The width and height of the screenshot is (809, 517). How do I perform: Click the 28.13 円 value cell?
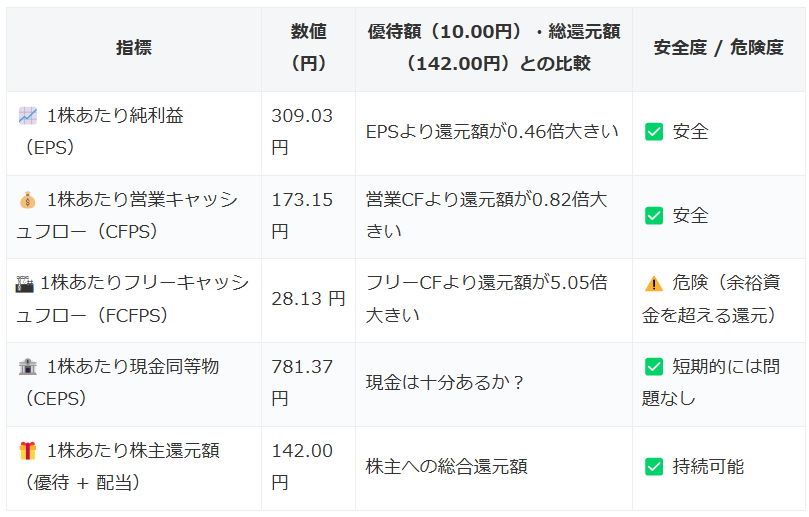tap(308, 299)
